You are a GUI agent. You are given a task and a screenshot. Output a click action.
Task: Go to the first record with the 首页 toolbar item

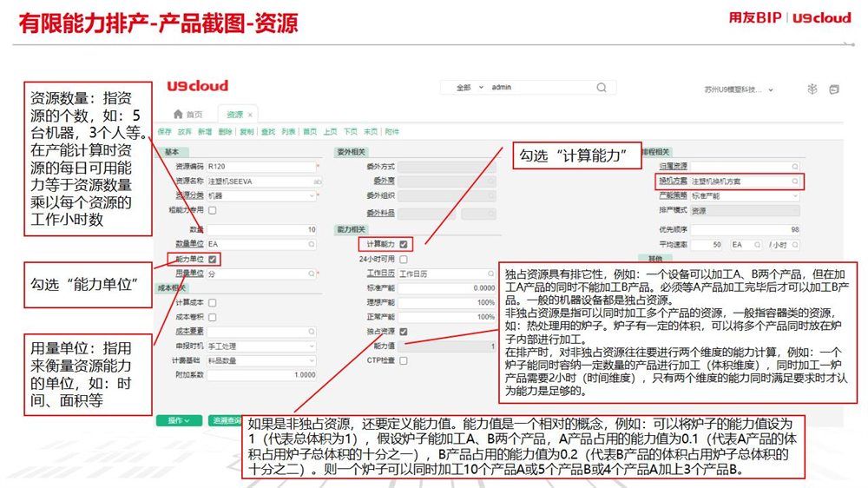pos(310,132)
